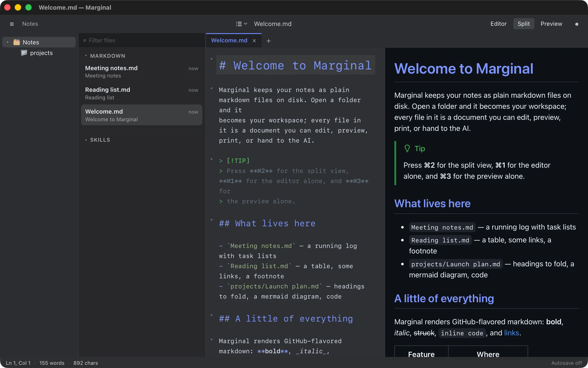This screenshot has height=368, width=588.
Task: Click the '> [!TIP]' editor line
Action: [234, 161]
